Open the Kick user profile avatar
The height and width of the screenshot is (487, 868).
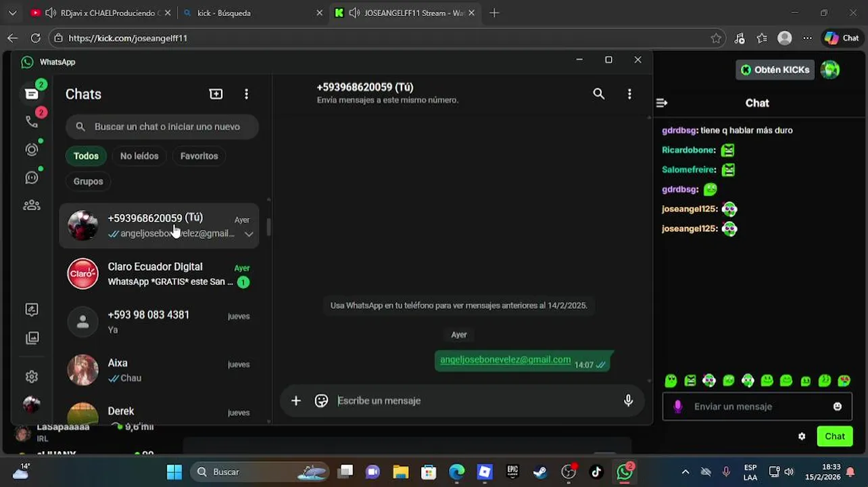[x=830, y=69]
